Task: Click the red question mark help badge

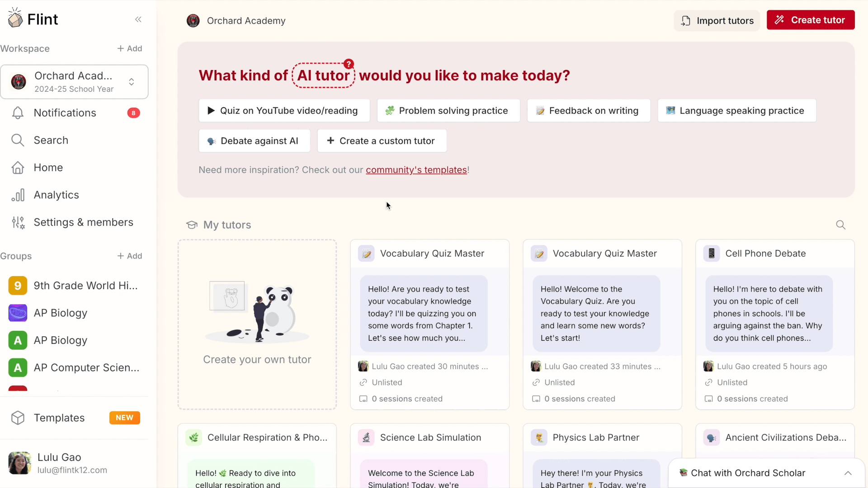Action: [x=349, y=64]
